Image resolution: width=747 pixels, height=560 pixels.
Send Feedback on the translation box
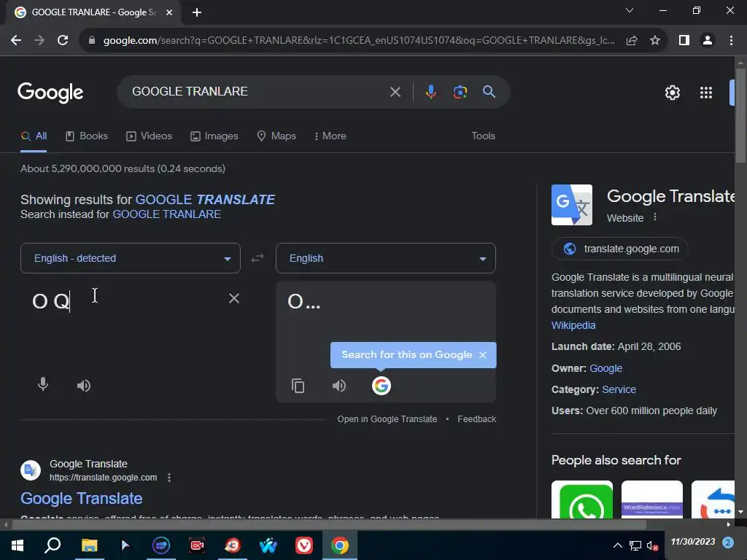(477, 419)
